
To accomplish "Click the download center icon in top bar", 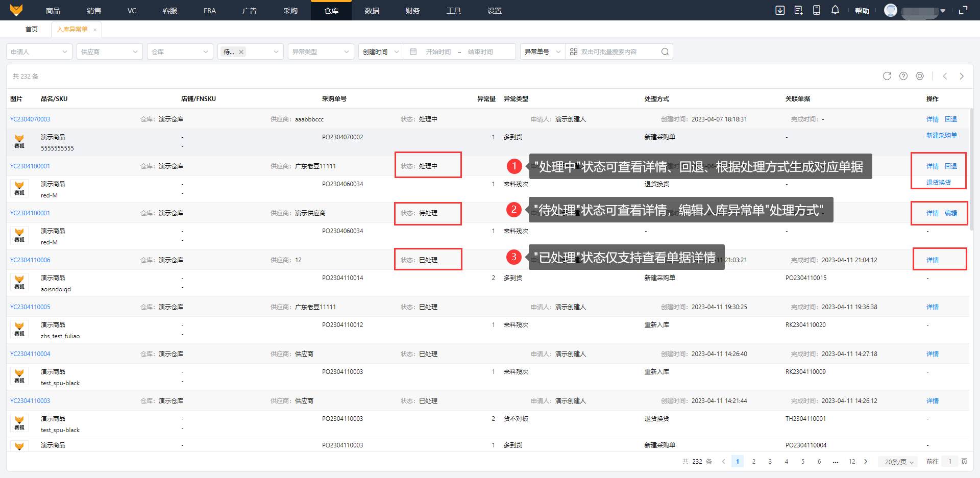I will [x=780, y=10].
